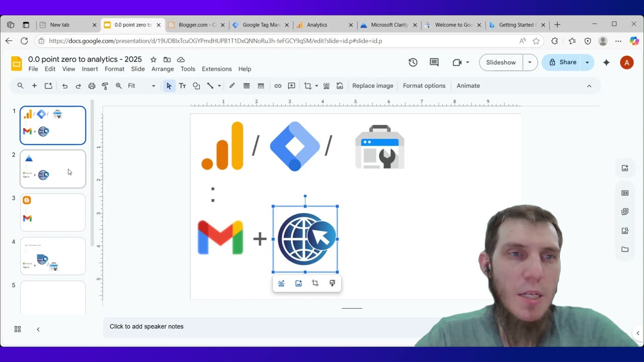
Task: Open the shape insert tool
Action: click(x=196, y=86)
